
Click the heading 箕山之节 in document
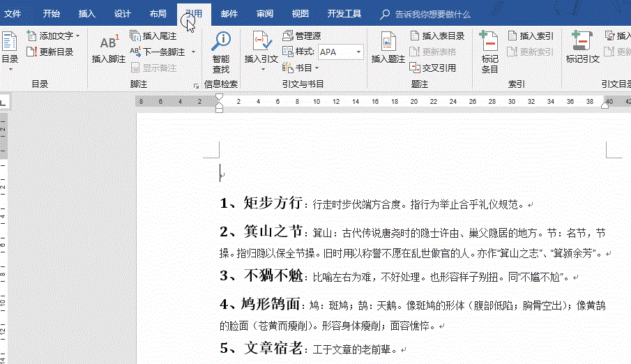pyautogui.click(x=273, y=232)
